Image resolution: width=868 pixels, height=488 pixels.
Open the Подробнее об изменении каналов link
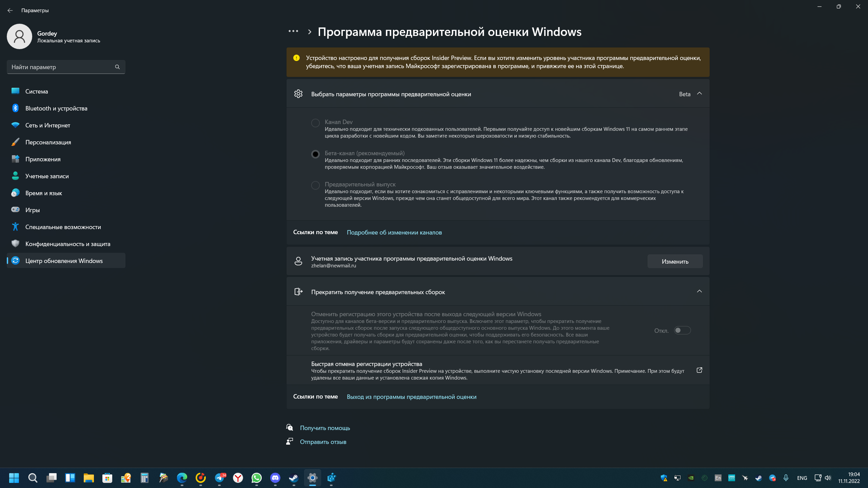394,232
